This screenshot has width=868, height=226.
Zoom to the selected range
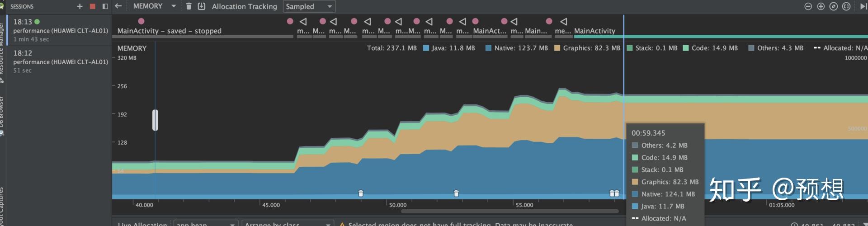click(846, 6)
